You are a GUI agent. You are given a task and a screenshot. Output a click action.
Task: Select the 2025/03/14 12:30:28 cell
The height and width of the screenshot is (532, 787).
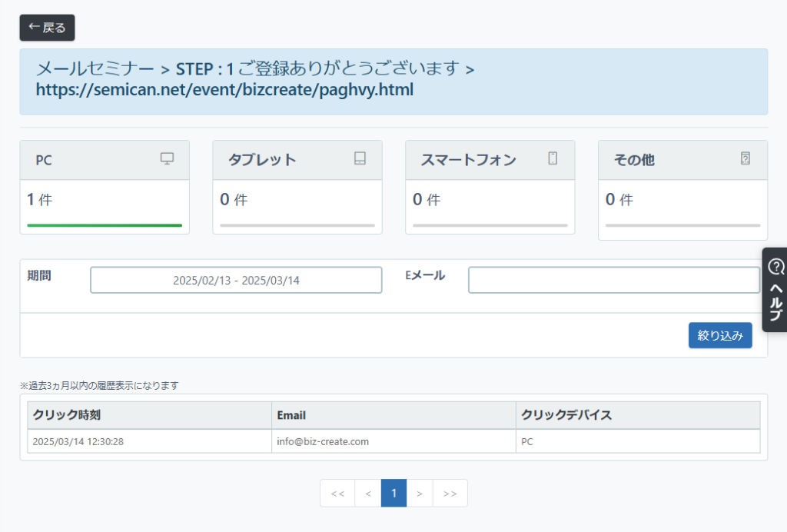pyautogui.click(x=150, y=441)
